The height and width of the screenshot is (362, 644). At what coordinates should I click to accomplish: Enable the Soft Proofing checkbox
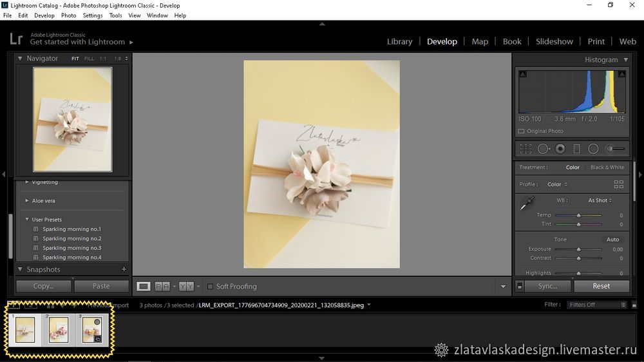tap(210, 287)
